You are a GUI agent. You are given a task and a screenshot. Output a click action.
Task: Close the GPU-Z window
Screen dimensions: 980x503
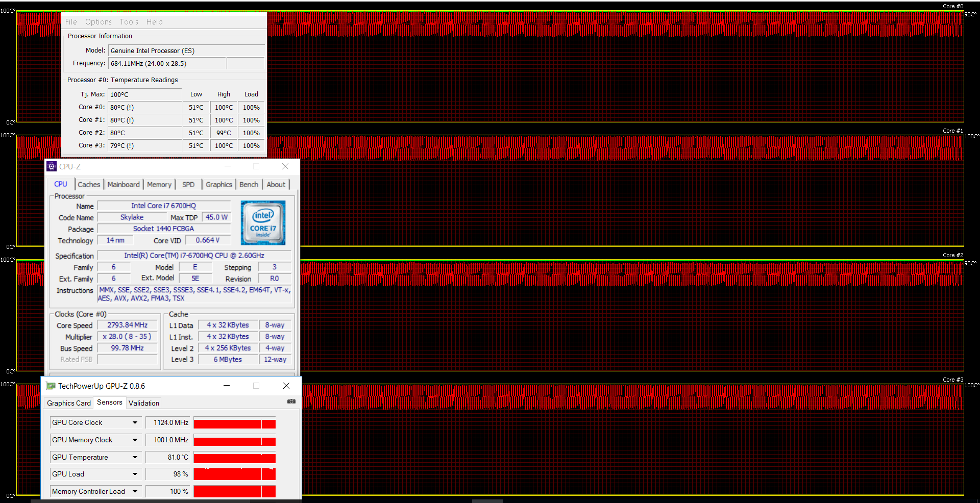click(x=286, y=386)
